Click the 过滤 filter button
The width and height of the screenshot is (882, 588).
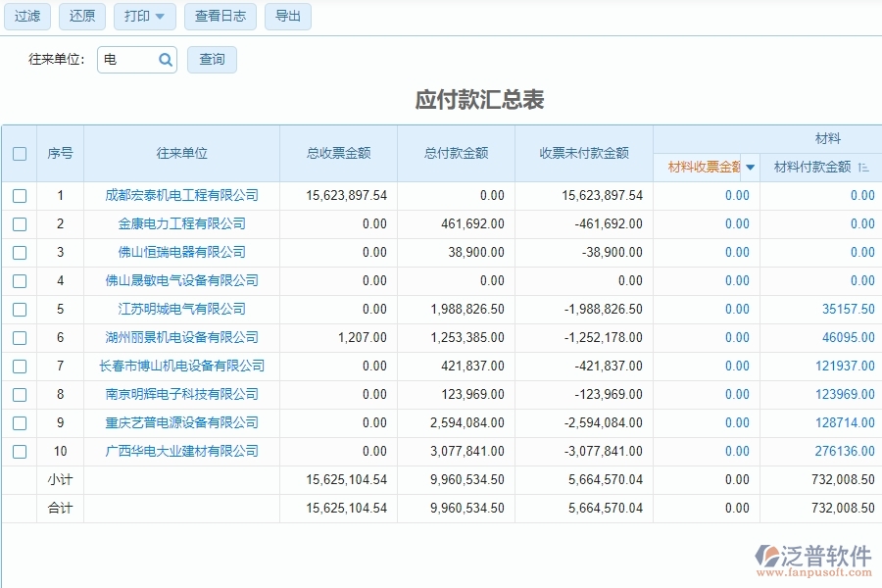click(x=26, y=16)
